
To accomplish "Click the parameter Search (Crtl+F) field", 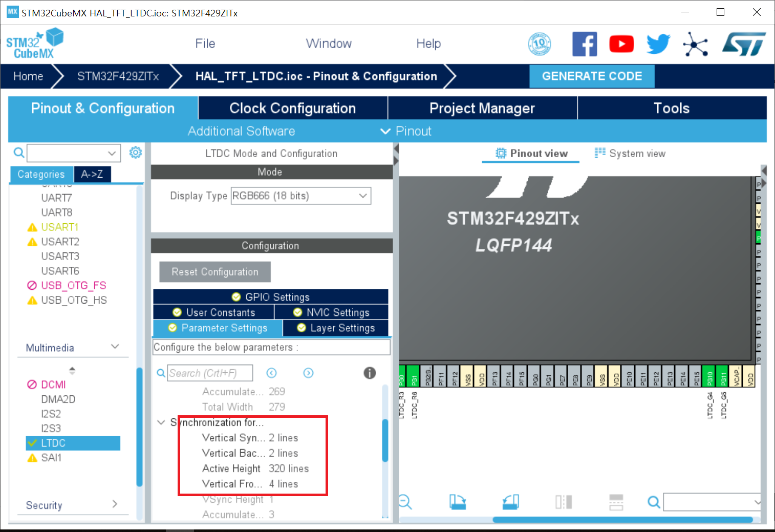I will 210,373.
